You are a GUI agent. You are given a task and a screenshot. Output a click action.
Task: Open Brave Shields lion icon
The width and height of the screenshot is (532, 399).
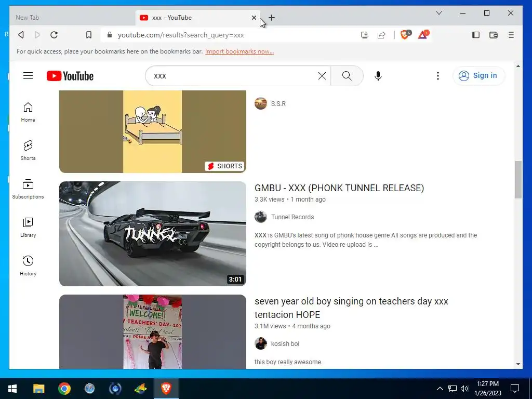[x=405, y=34]
